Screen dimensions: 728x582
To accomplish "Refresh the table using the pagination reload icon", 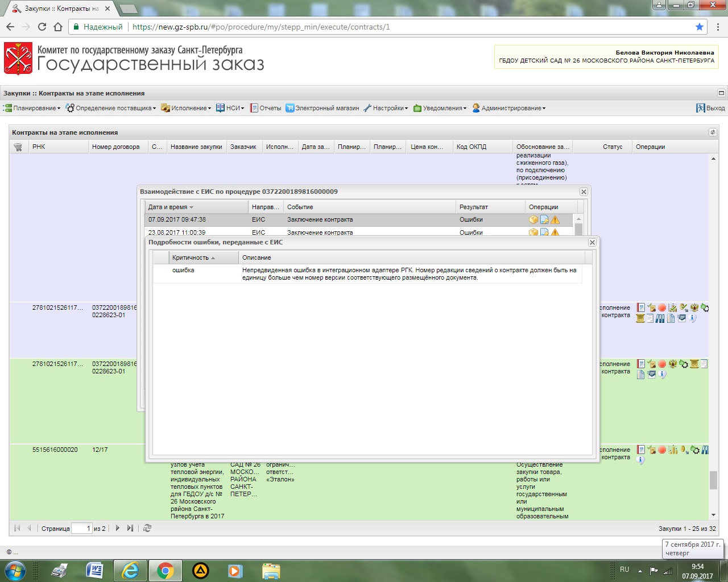I will tap(147, 528).
